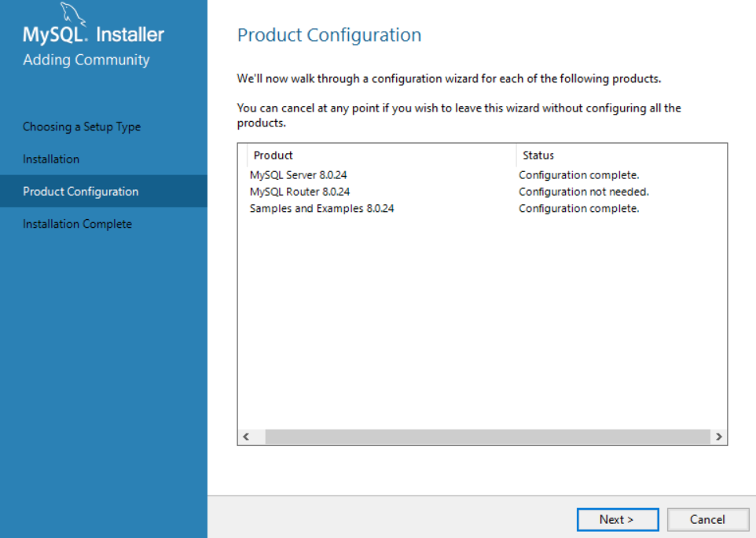Click Samples and Examples 'Configuration complete.' status

[x=578, y=209]
